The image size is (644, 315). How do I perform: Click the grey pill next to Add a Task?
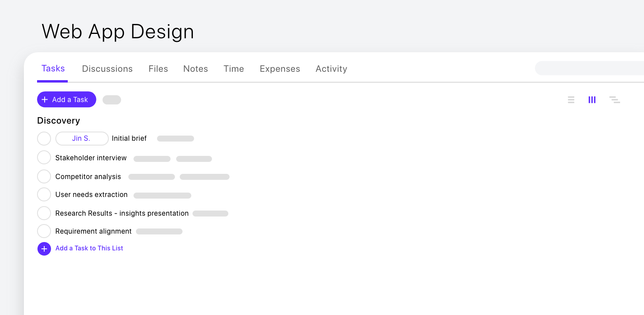[112, 100]
